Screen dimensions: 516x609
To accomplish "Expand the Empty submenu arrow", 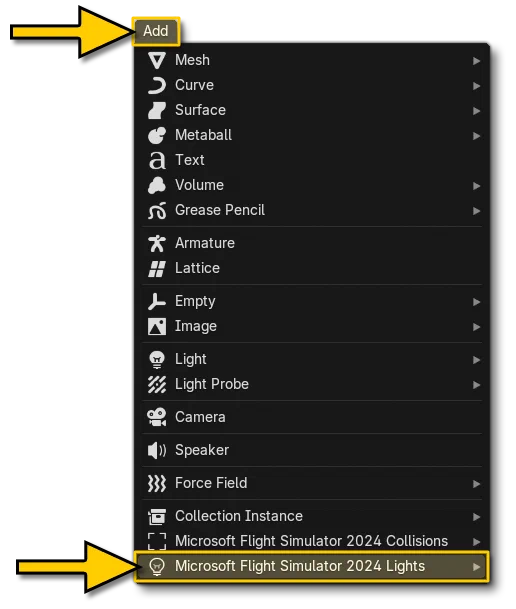I will click(x=476, y=302).
